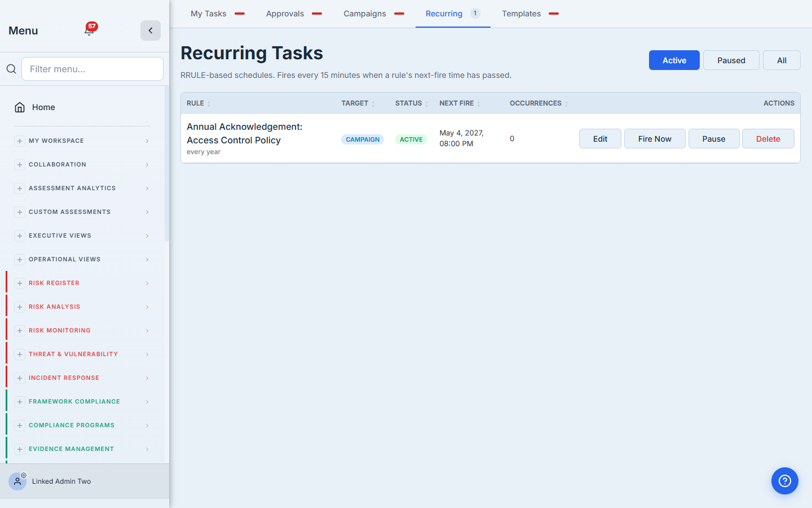This screenshot has height=508, width=812.
Task: Go to Home in the menu
Action: click(82, 107)
